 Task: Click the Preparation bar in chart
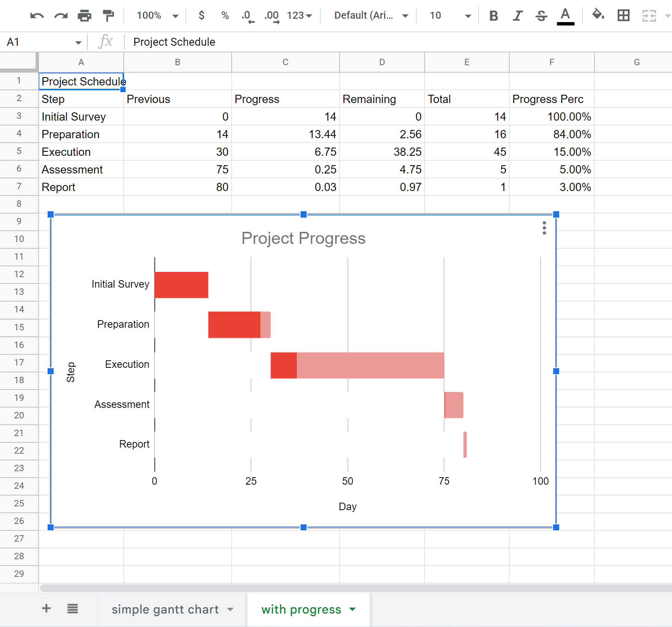[x=239, y=325]
